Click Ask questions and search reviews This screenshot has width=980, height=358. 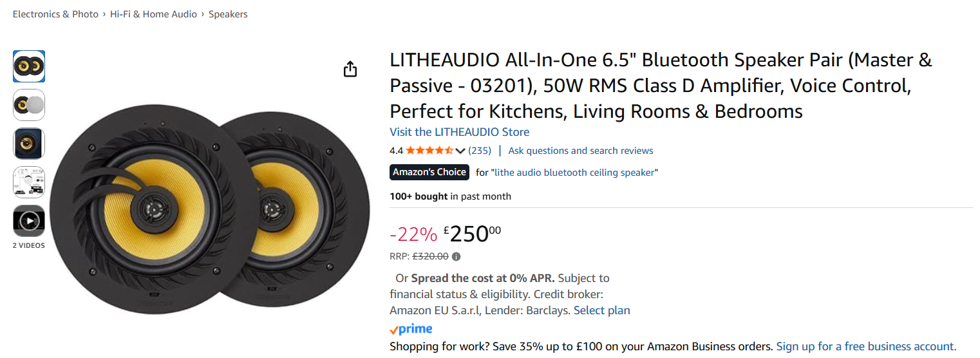(x=580, y=151)
